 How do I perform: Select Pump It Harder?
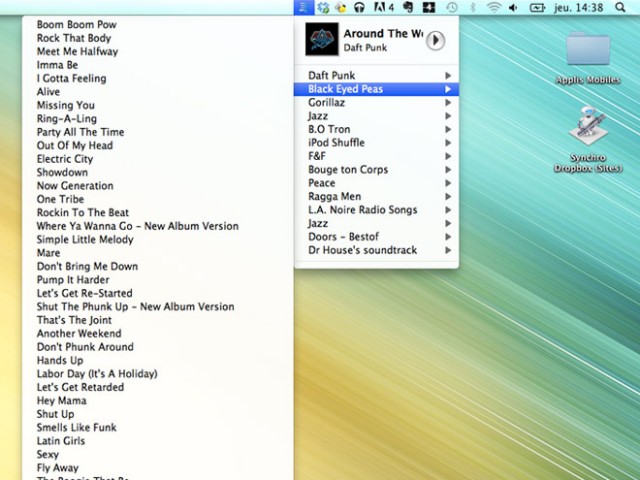coord(158,280)
